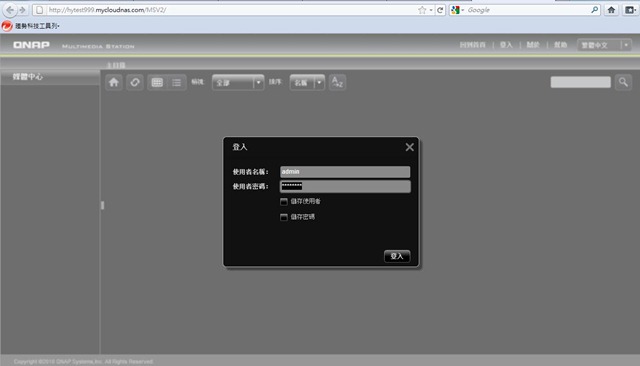The width and height of the screenshot is (640, 366).
Task: Open the Trend Micro 趨勢科技工具列 menu
Action: pyautogui.click(x=38, y=26)
